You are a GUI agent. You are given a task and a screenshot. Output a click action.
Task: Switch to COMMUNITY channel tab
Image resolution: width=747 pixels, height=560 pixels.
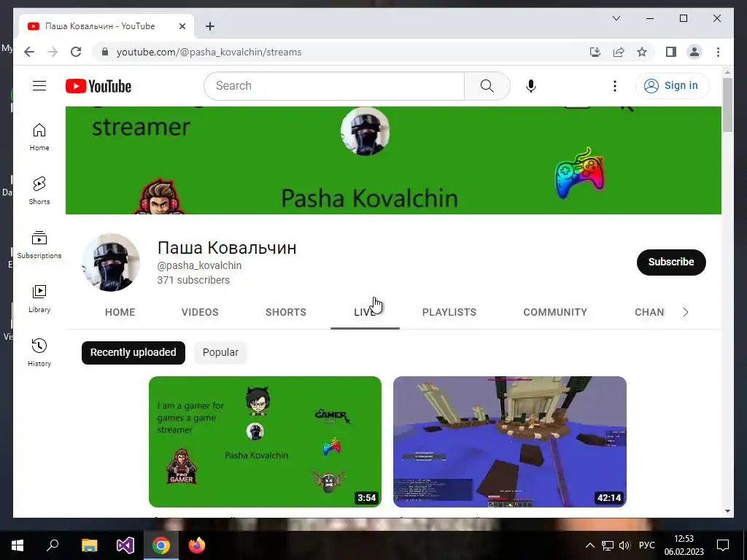pyautogui.click(x=555, y=312)
